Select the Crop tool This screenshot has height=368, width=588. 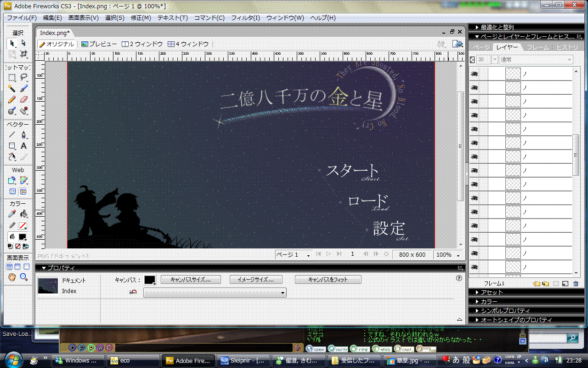[24, 54]
